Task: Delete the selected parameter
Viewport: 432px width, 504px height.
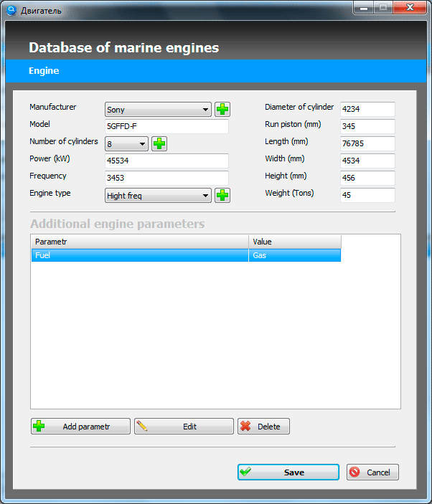Action: 264,427
